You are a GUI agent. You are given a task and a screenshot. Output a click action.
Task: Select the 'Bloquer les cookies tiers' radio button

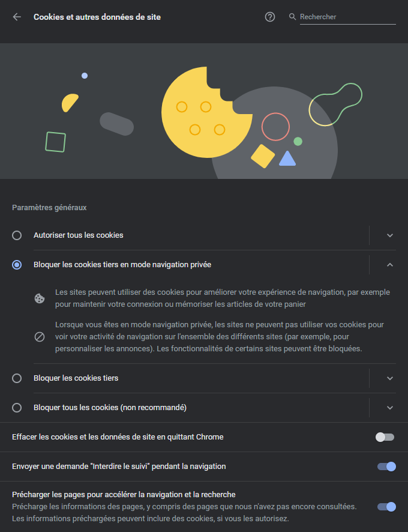pos(17,378)
